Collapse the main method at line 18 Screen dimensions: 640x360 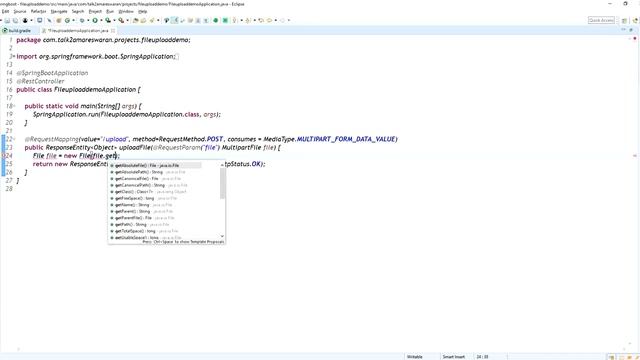[14, 106]
